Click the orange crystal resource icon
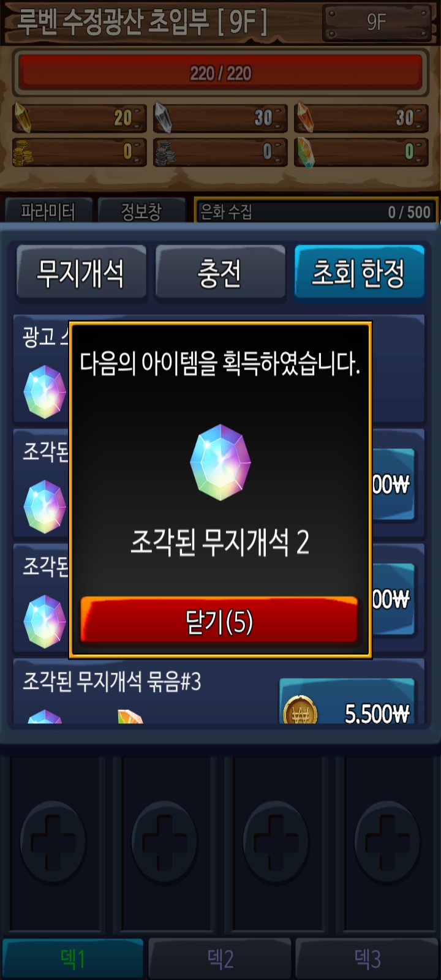The height and width of the screenshot is (980, 441). pos(304,118)
